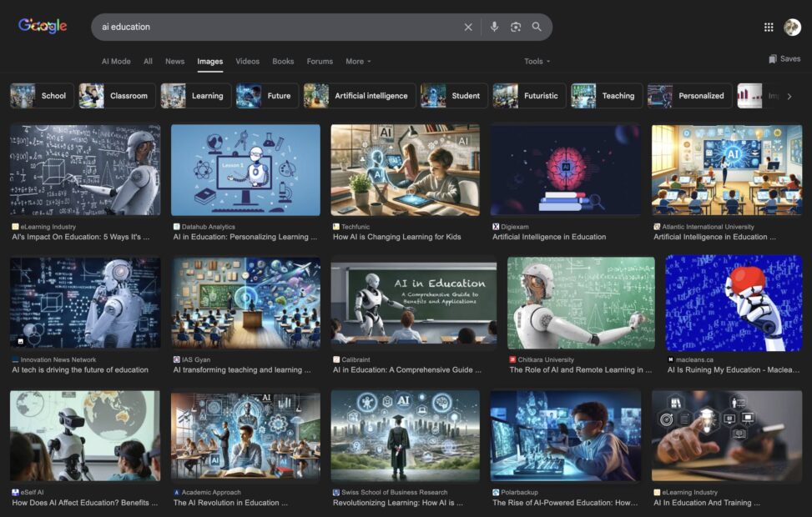The image size is (812, 517).
Task: Open macleans.ca robot hand apple image
Action: point(734,303)
